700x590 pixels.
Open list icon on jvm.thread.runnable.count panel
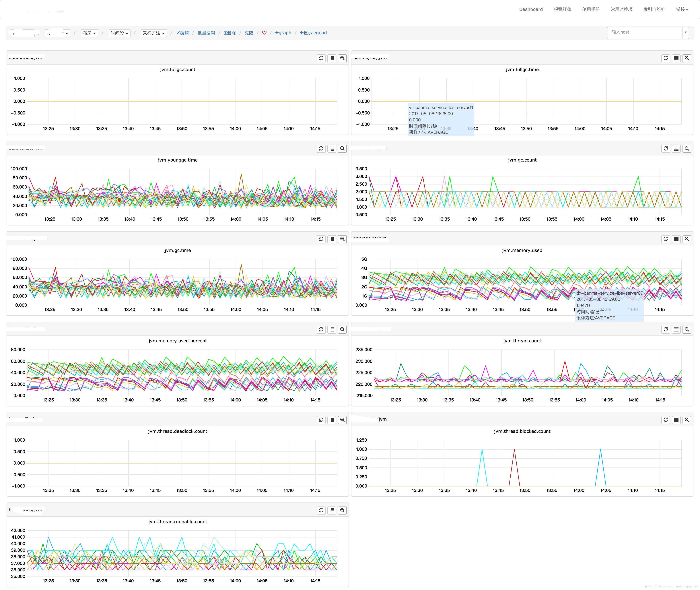pyautogui.click(x=332, y=510)
